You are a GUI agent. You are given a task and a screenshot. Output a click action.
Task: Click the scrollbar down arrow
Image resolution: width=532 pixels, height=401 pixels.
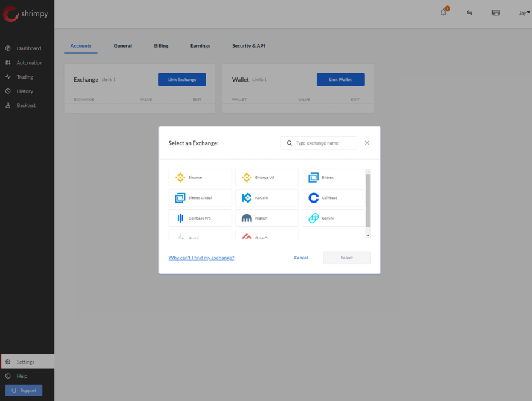(x=368, y=236)
